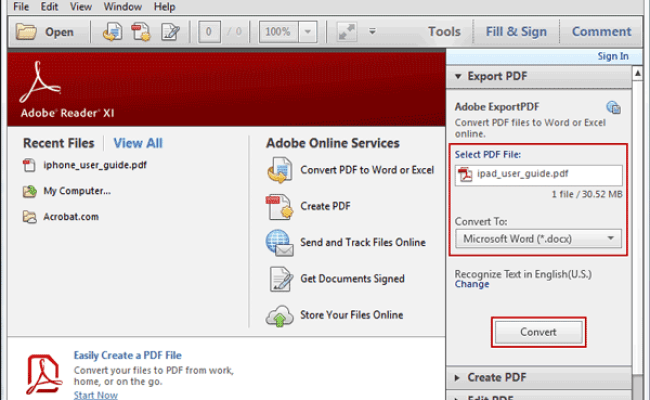Switch to the Tools pane
Screen dimensions: 650x400
[x=444, y=32]
